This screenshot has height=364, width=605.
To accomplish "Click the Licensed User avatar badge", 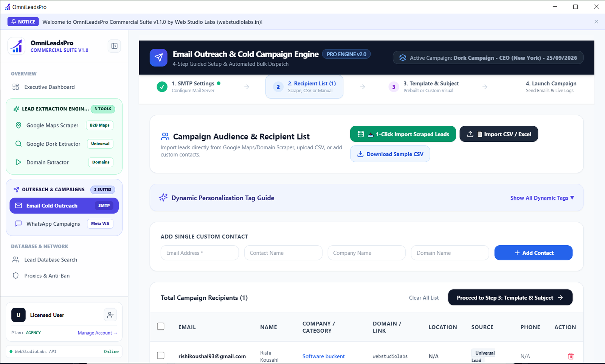I will (x=19, y=315).
